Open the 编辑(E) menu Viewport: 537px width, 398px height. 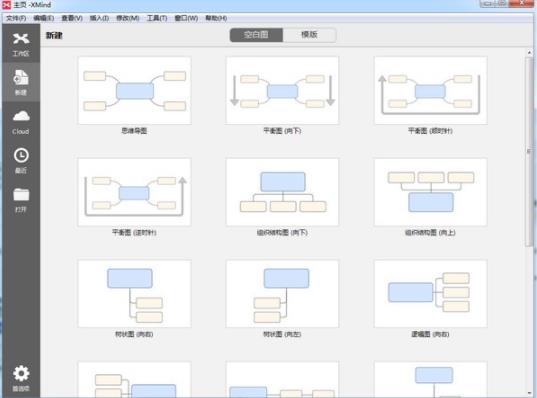click(x=43, y=18)
